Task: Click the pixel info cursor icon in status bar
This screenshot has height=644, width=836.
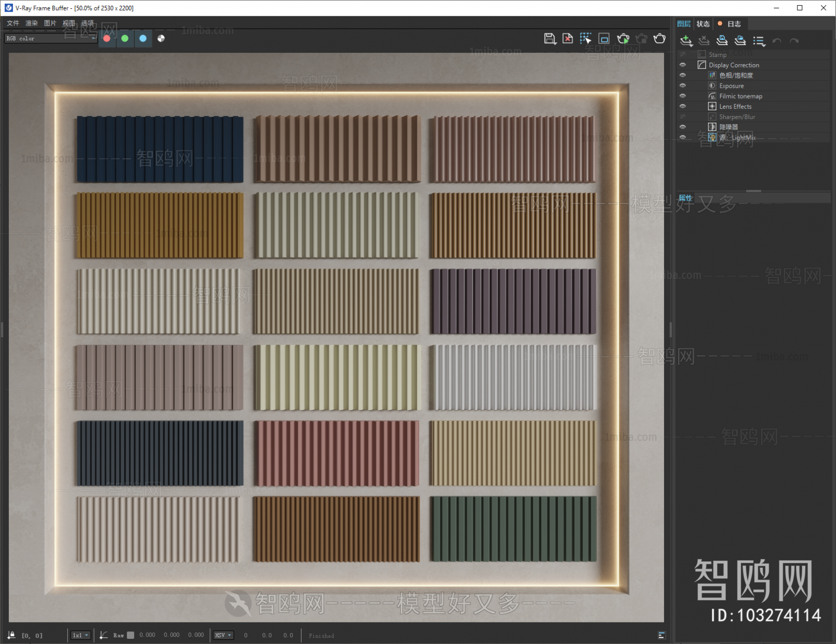Action: [11, 635]
